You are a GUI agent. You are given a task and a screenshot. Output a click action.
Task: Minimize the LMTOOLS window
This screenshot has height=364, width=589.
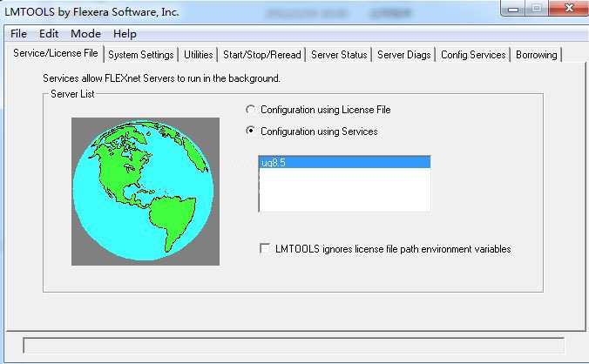pos(513,8)
